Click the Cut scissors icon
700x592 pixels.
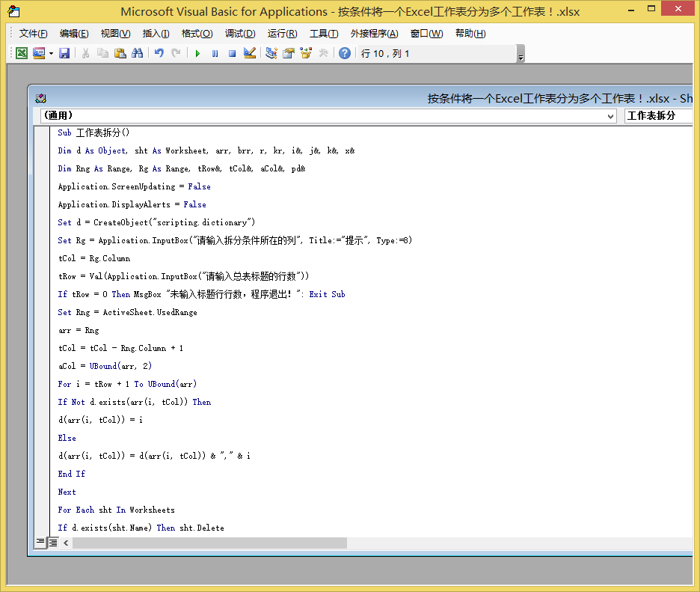point(86,54)
